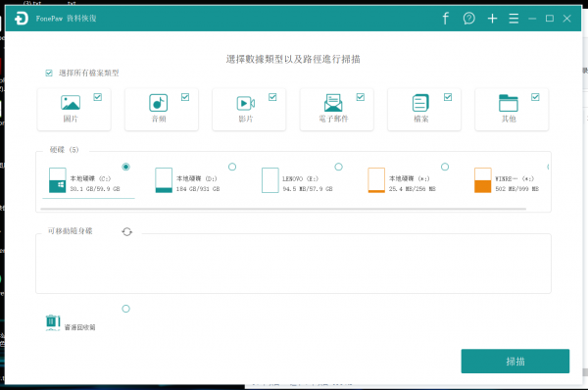The height and width of the screenshot is (390, 588).
Task: Toggle the select all file types checkbox
Action: click(x=49, y=73)
